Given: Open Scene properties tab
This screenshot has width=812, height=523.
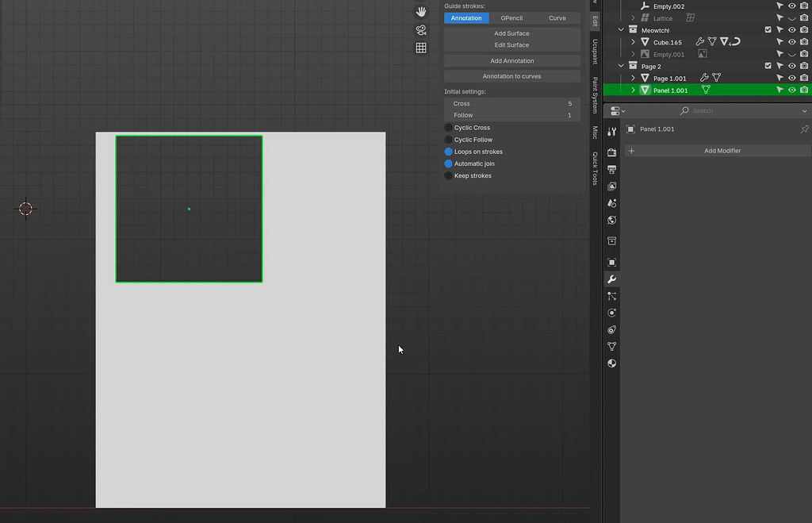Looking at the screenshot, I should [611, 203].
